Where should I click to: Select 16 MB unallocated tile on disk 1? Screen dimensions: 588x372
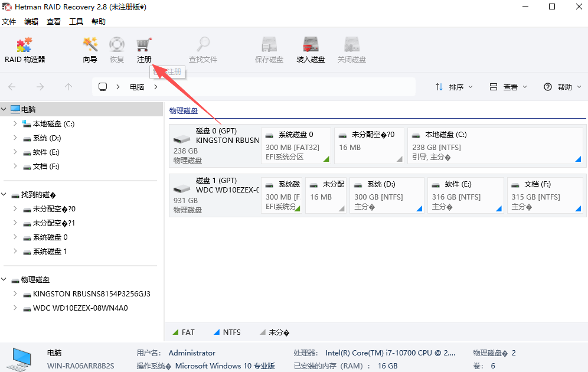coord(326,195)
